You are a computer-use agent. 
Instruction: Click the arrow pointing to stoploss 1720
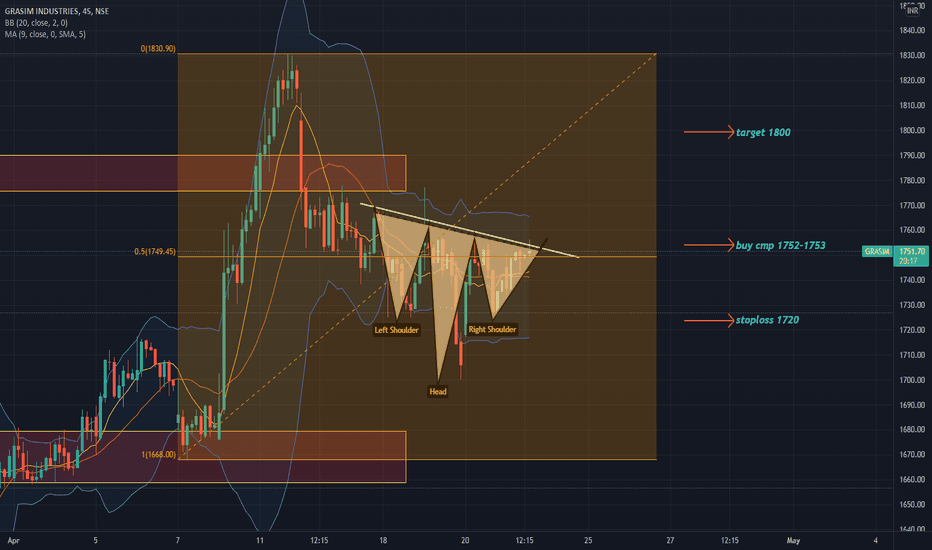click(x=709, y=320)
